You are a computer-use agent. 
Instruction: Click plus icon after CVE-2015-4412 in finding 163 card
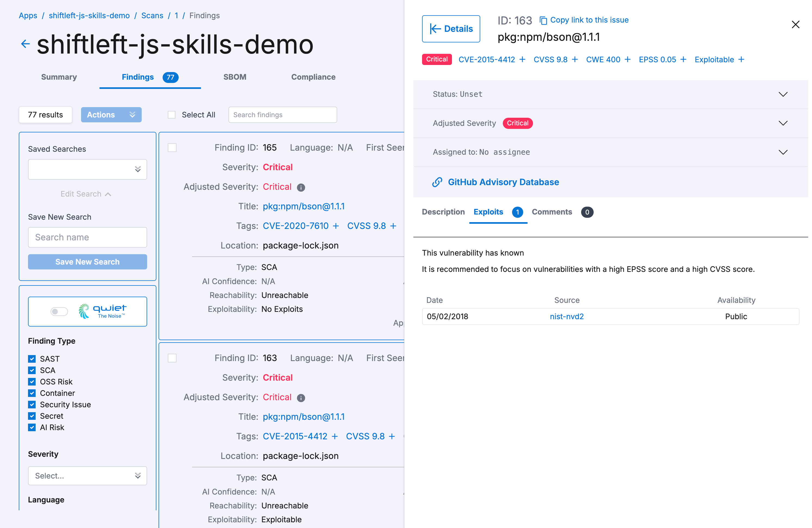click(x=335, y=437)
